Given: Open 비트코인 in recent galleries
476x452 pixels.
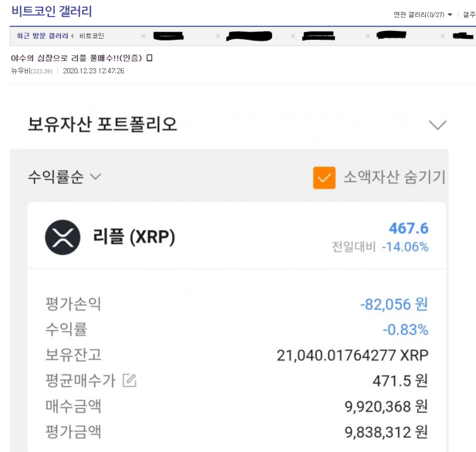Looking at the screenshot, I should pyautogui.click(x=92, y=36).
